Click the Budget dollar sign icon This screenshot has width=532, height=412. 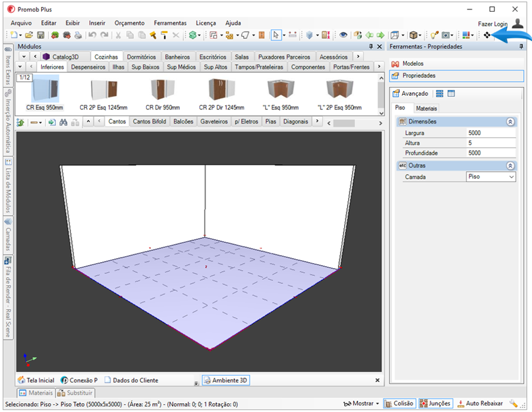tap(192, 35)
